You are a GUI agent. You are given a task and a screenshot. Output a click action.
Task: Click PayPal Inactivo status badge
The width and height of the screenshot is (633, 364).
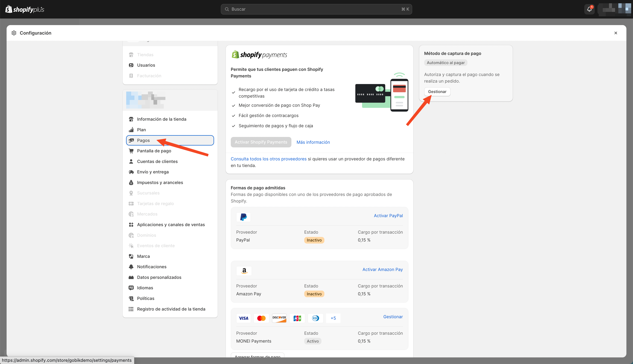pos(314,240)
